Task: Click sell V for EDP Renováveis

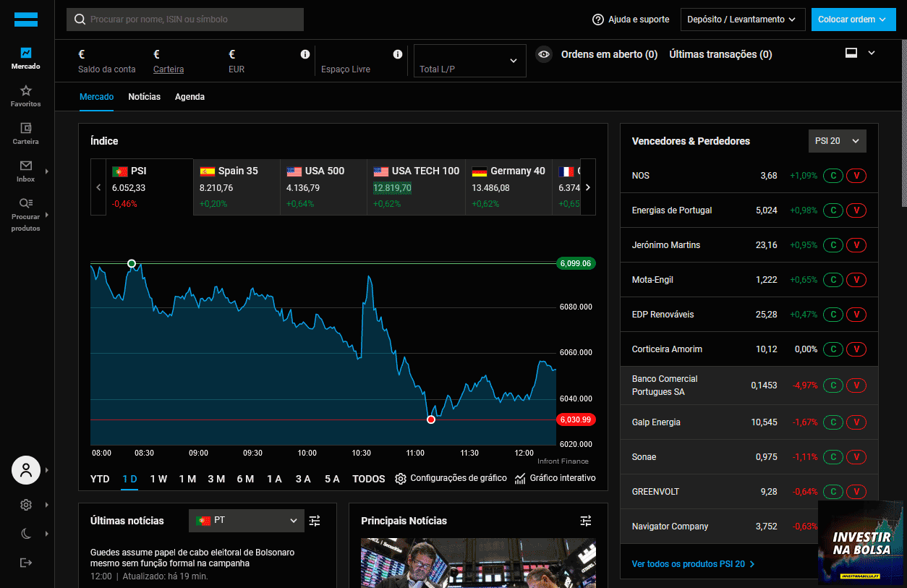Action: (x=856, y=315)
